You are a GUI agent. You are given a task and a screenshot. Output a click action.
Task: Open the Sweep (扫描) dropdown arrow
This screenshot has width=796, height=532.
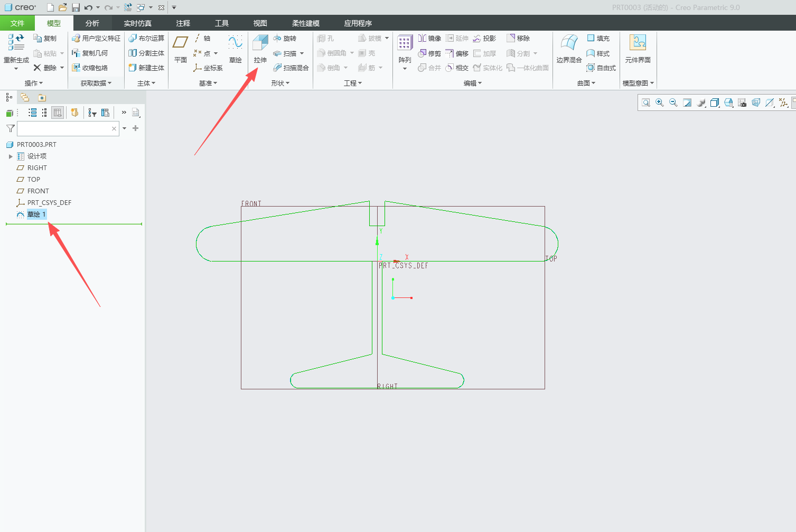302,53
